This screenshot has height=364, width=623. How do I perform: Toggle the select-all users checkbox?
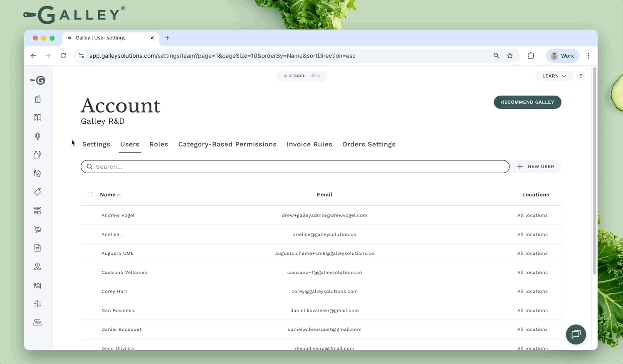click(90, 194)
